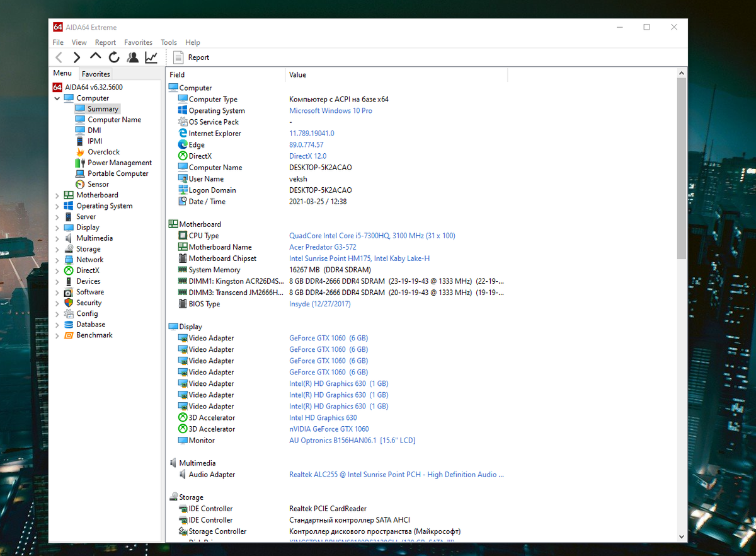
Task: Click the Field column header
Action: (226, 74)
